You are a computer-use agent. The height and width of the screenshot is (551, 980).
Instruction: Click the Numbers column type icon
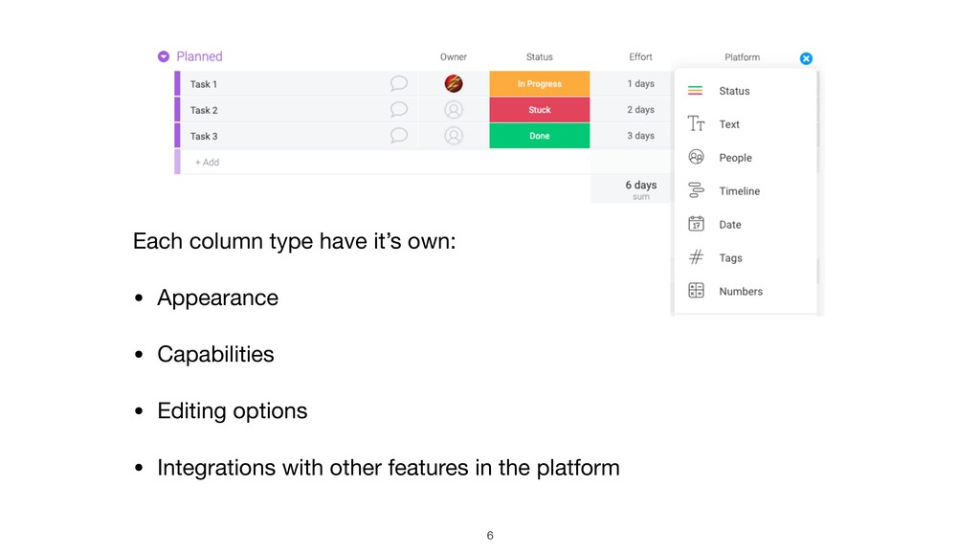(696, 291)
